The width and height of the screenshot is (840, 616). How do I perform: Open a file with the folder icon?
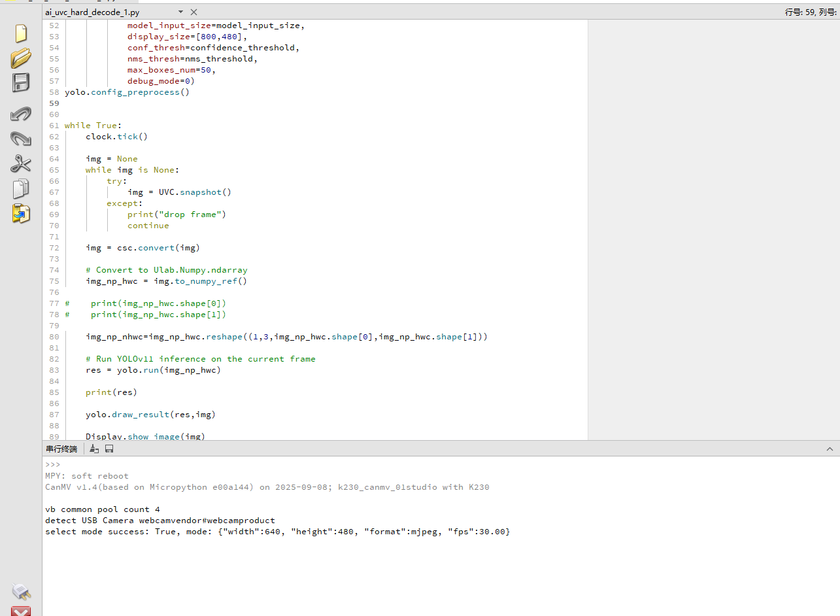click(21, 58)
